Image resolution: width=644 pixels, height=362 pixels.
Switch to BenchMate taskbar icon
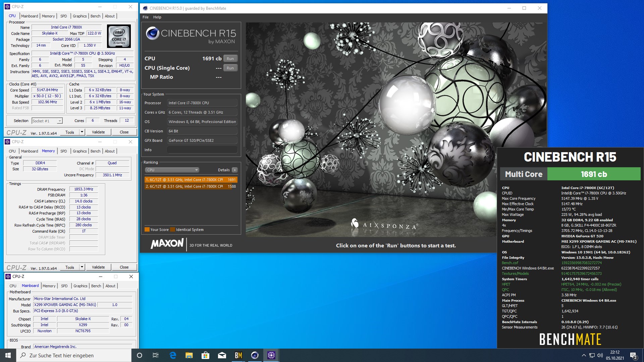[x=238, y=355]
